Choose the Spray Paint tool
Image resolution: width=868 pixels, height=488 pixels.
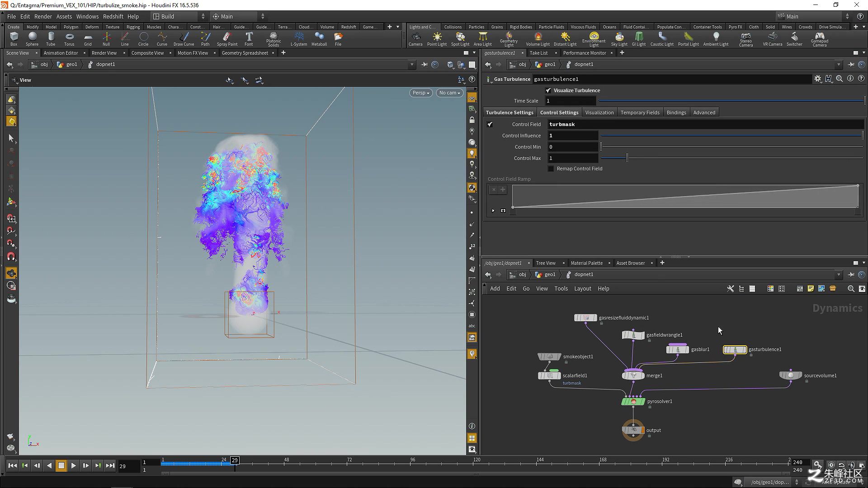[x=227, y=39]
